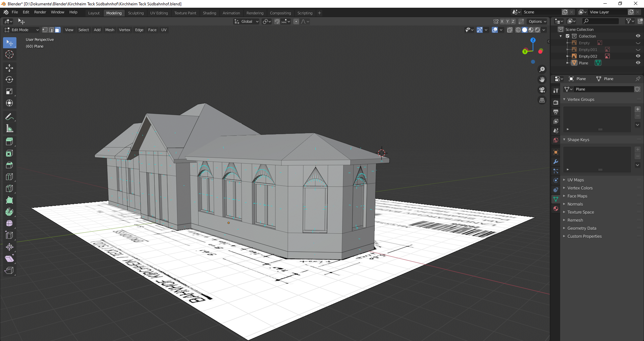
Task: Click the Plane mesh name field
Action: [x=603, y=89]
